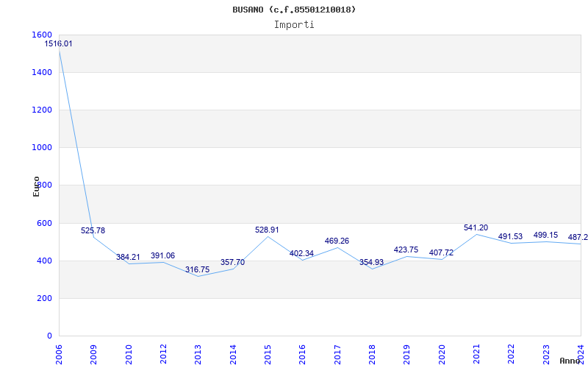Click the 1000 y-axis tick label

coord(43,148)
